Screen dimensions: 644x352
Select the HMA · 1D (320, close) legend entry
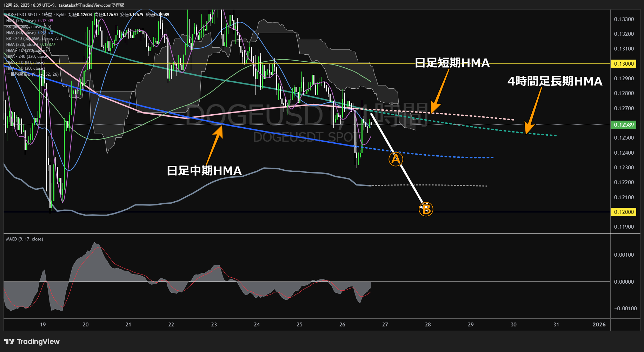(26, 50)
